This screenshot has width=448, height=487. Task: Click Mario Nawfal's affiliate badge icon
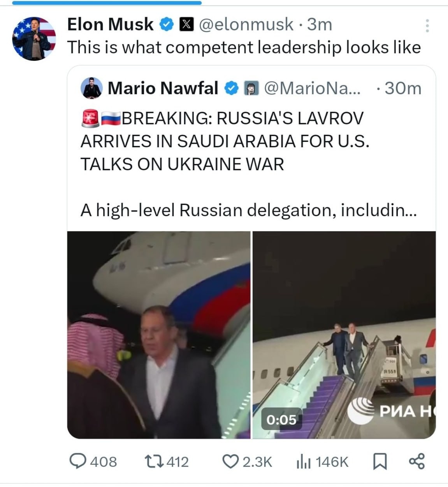(x=251, y=88)
